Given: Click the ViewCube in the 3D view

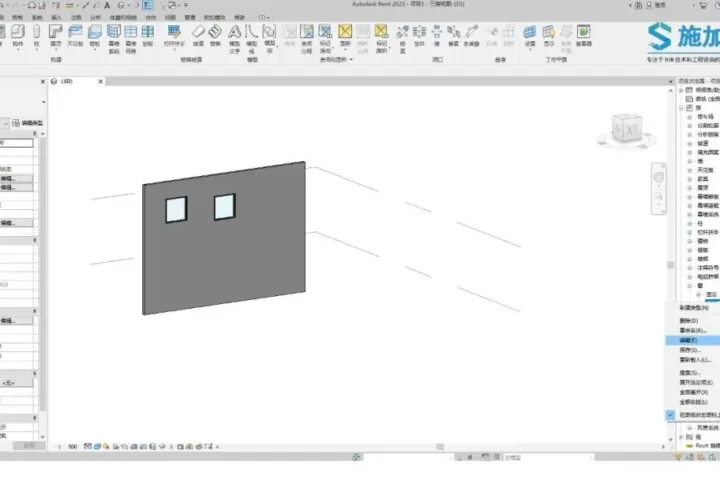Looking at the screenshot, I should [x=627, y=130].
